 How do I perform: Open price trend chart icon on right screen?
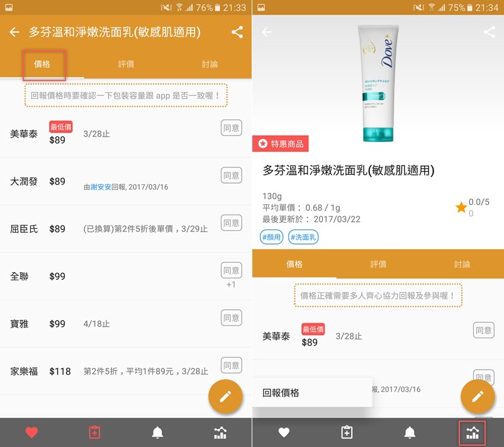click(473, 433)
